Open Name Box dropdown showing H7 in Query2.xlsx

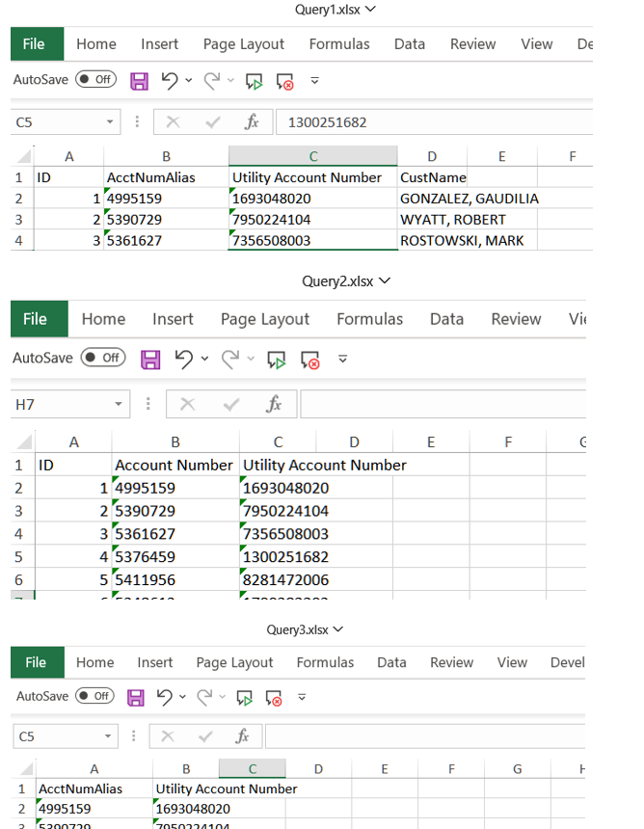click(119, 405)
